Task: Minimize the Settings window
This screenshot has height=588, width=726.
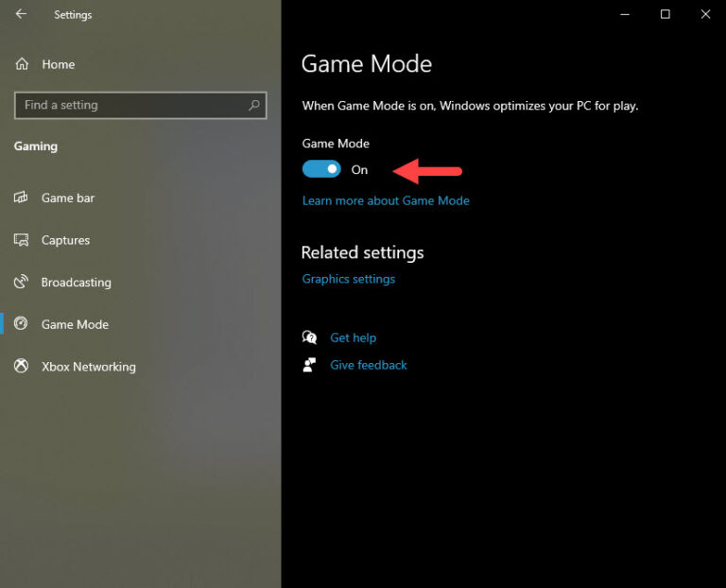Action: pos(625,14)
